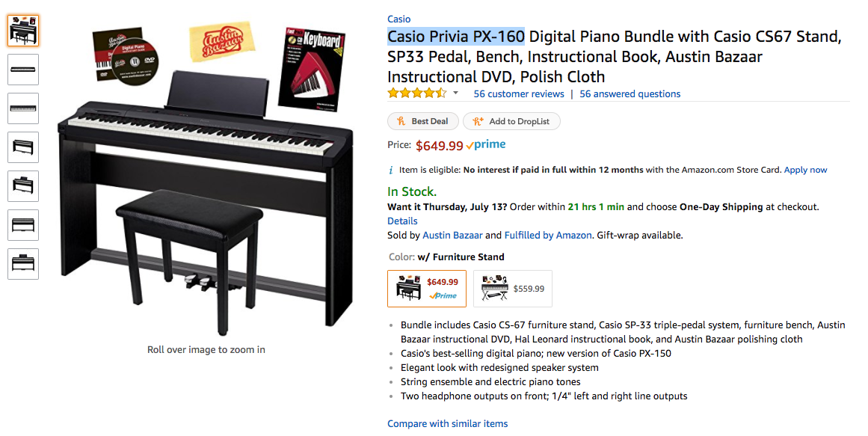Select the first bundle thumbnail image

[x=23, y=31]
